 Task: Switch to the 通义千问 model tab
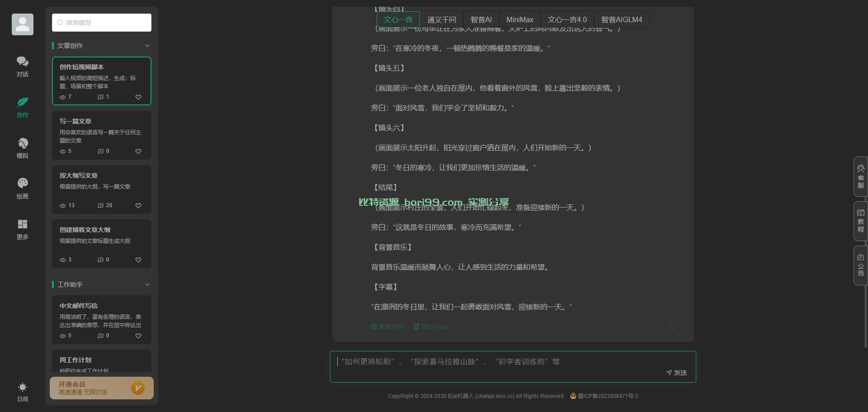(x=442, y=19)
